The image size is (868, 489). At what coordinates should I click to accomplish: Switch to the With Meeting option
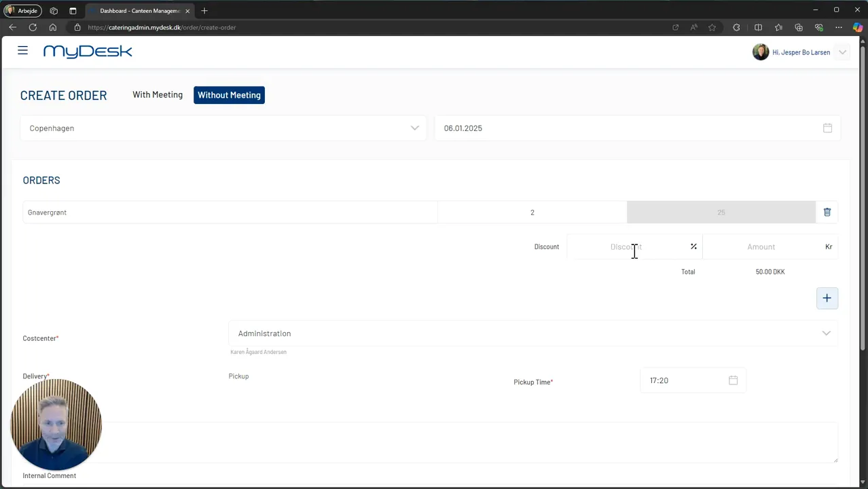158,95
